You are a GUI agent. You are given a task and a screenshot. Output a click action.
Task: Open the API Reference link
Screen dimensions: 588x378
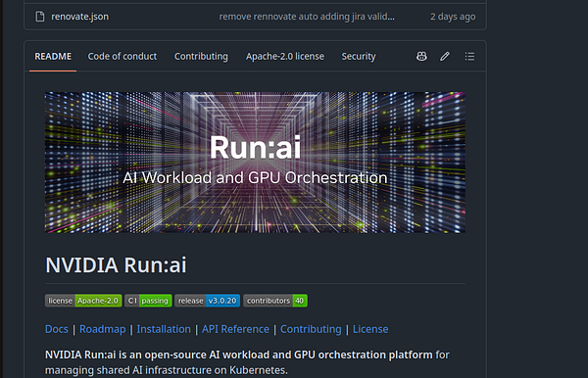(235, 329)
